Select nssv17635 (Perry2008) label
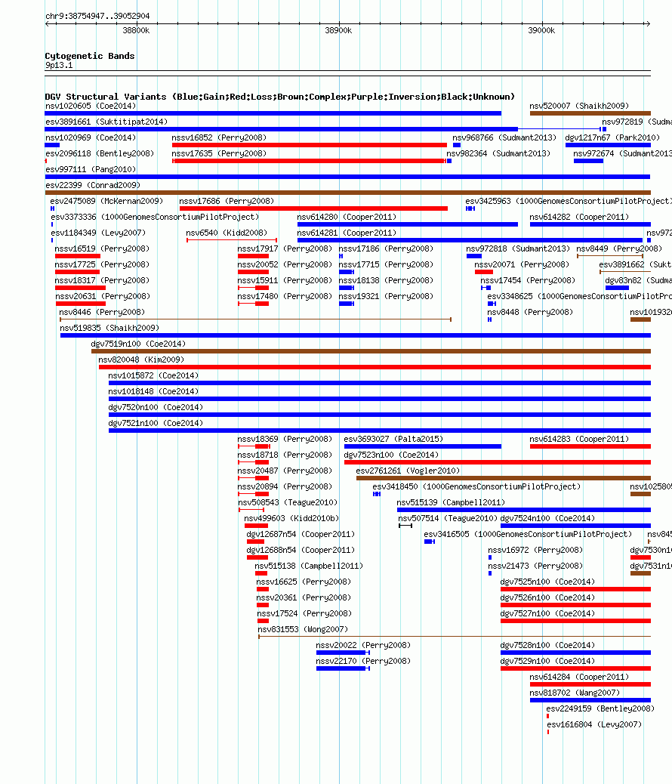Screen dimensions: 672x784 pos(219,154)
